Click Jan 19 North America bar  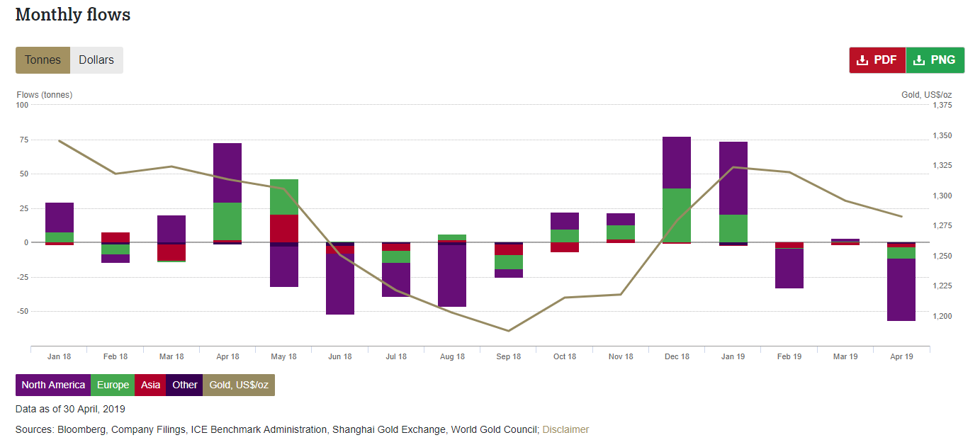733,178
